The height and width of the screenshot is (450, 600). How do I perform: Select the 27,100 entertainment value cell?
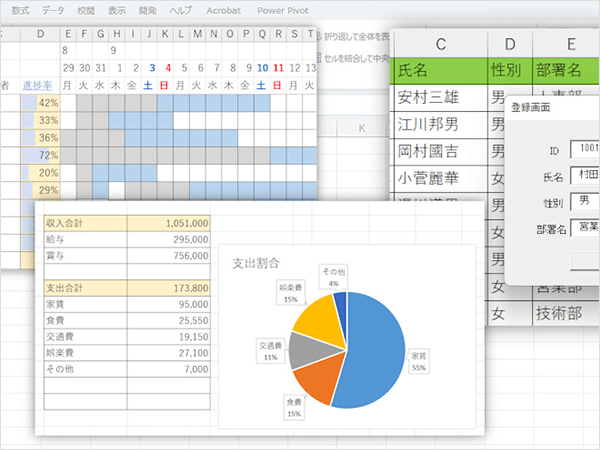click(168, 353)
